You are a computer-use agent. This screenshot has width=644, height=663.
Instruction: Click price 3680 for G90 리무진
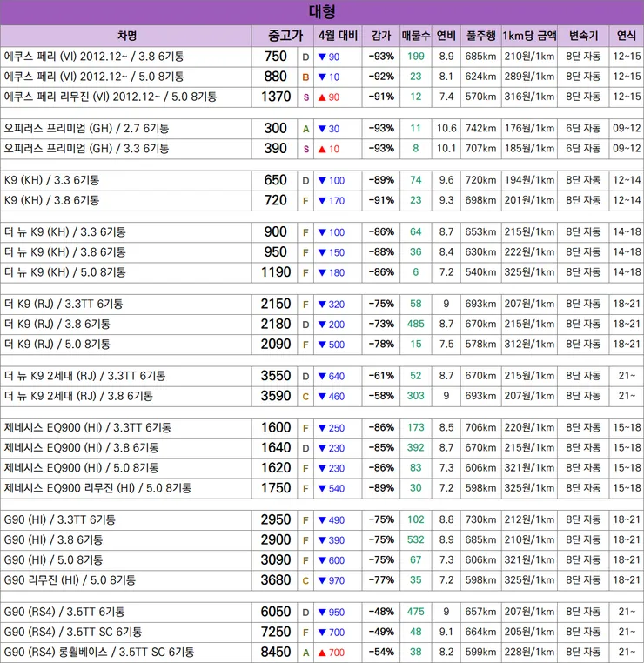coord(276,580)
